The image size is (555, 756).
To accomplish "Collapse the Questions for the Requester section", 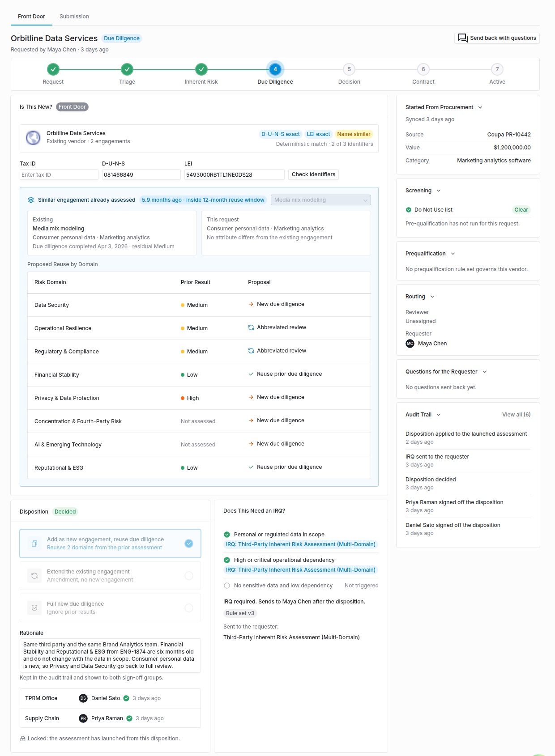I will [x=485, y=372].
